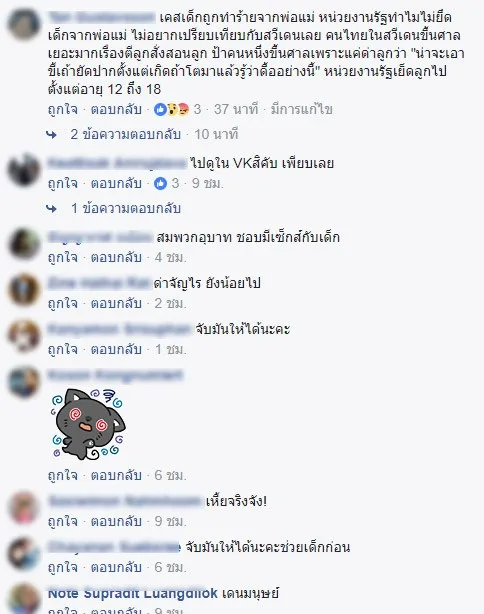Show edit history via มีการแก้ไข
Screen dimensions: 484x614
point(302,109)
